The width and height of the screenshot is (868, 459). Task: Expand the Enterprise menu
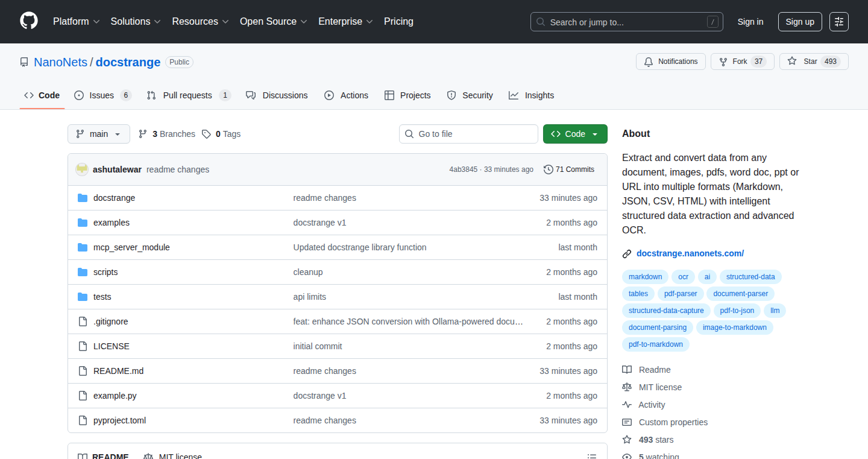(345, 22)
